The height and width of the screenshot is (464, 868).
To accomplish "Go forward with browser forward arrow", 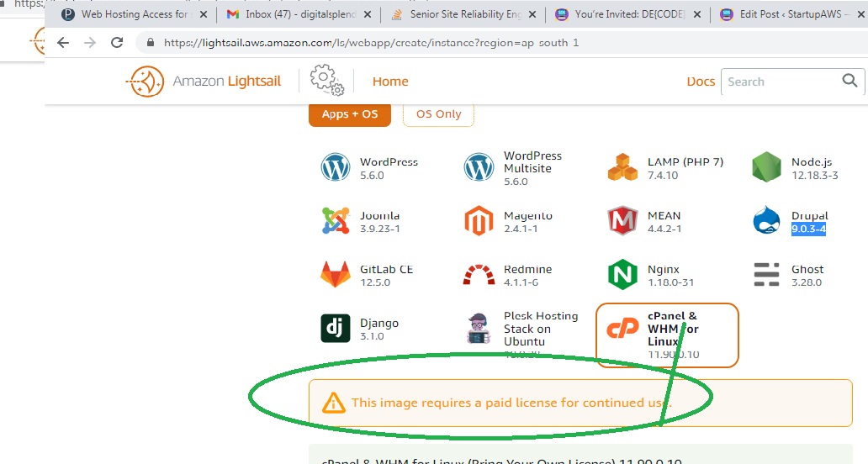I will click(90, 43).
